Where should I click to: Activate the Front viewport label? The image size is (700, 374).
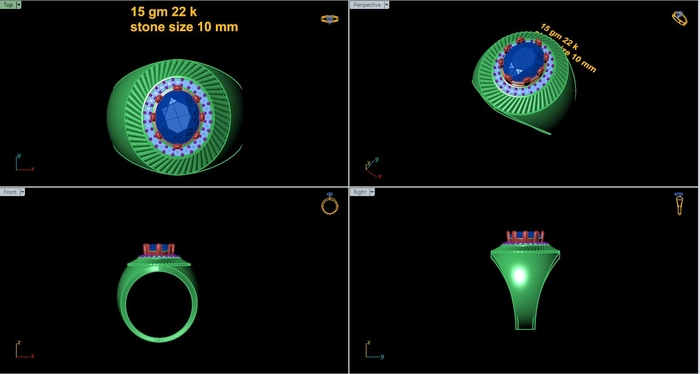(10, 192)
